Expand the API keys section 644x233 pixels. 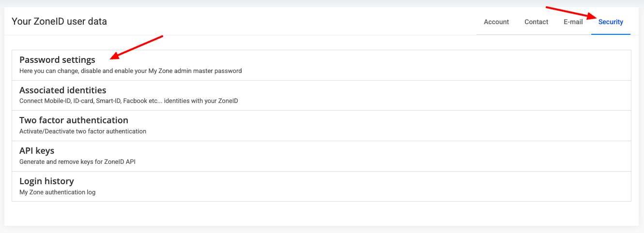click(x=37, y=151)
